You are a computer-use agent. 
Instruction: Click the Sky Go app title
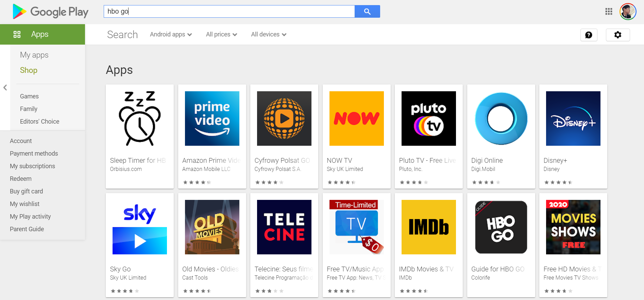point(120,269)
